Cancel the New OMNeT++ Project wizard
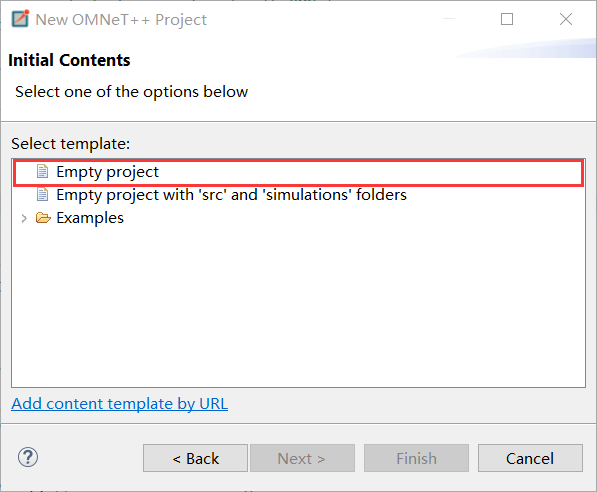This screenshot has width=597, height=492. coord(530,458)
